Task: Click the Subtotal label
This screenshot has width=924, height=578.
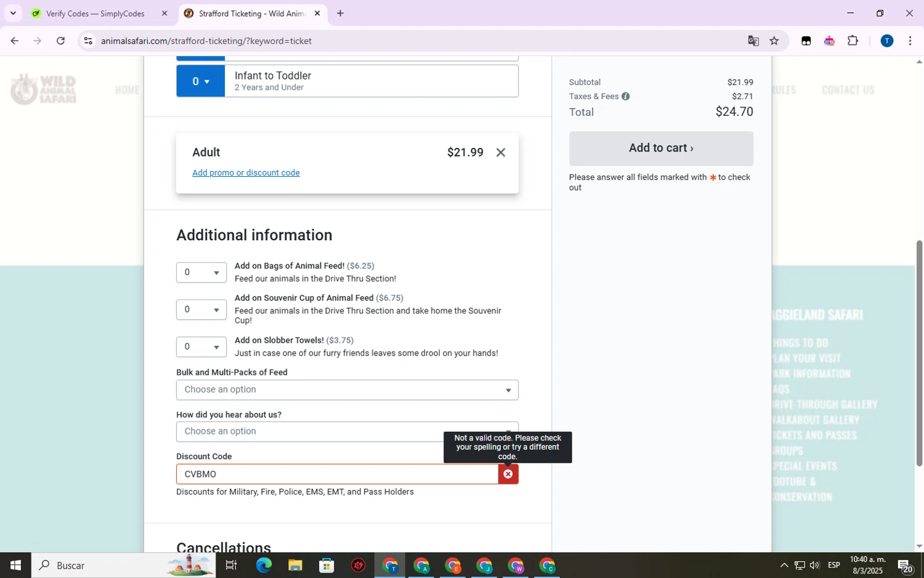Action: click(x=585, y=82)
